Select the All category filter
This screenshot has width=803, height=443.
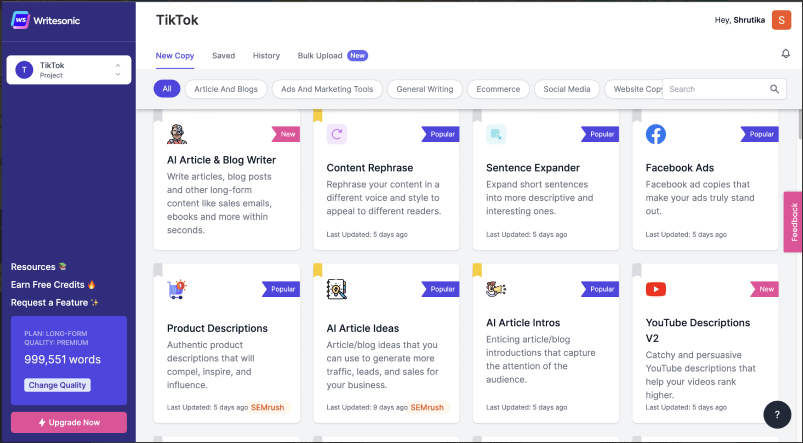167,89
